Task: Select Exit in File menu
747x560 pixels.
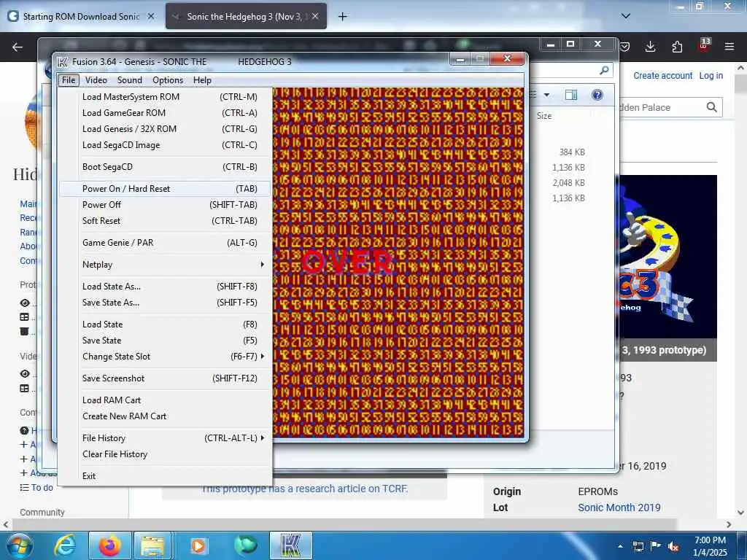Action: pos(165,476)
